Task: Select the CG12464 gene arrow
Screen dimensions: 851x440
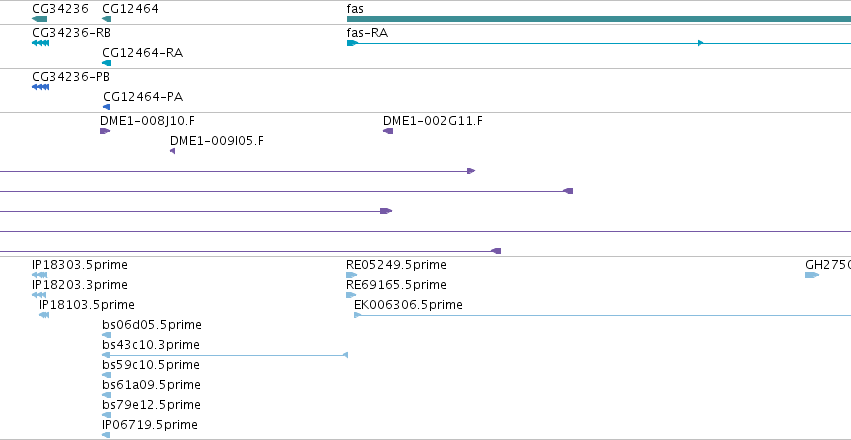Action: [x=106, y=19]
